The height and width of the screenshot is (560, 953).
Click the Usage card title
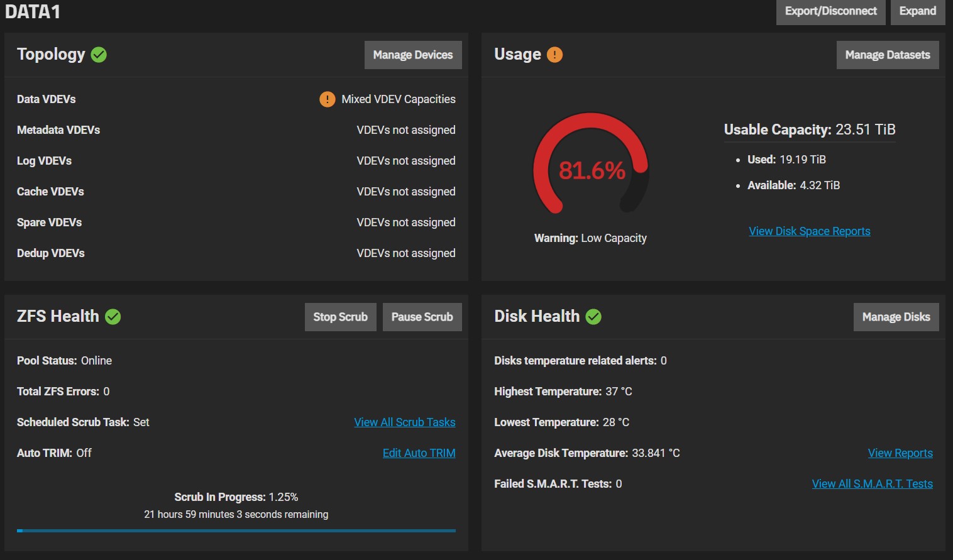[x=517, y=55]
